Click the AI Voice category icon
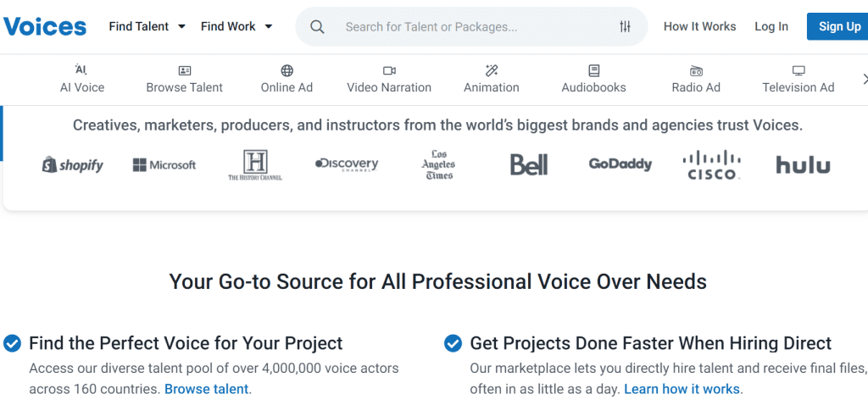Screen dimensions: 868x416 tap(81, 70)
